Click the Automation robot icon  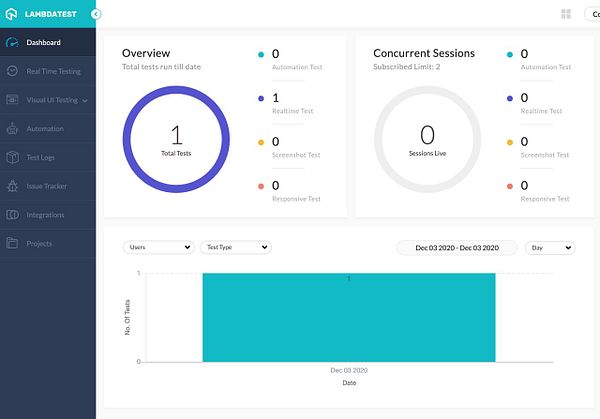coord(12,129)
